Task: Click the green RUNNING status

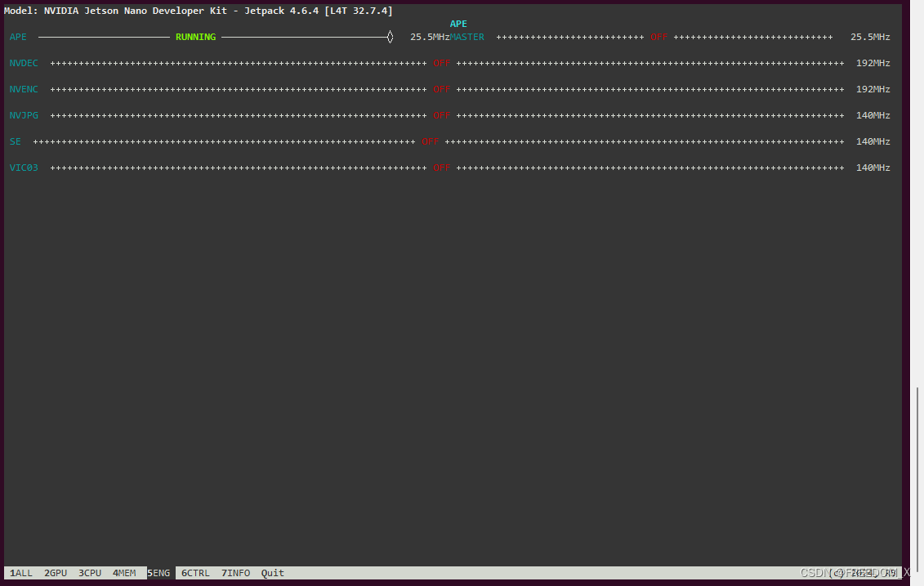Action: [195, 37]
